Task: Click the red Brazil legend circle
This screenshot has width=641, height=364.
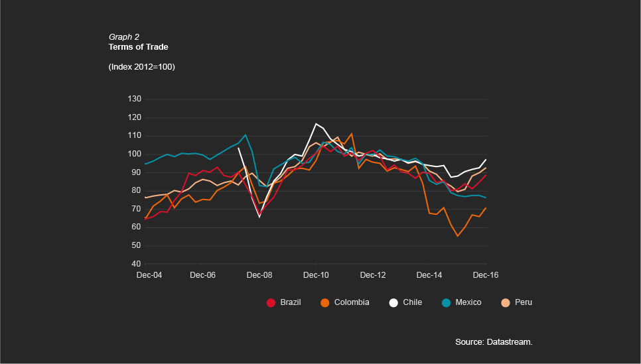Action: coord(271,302)
